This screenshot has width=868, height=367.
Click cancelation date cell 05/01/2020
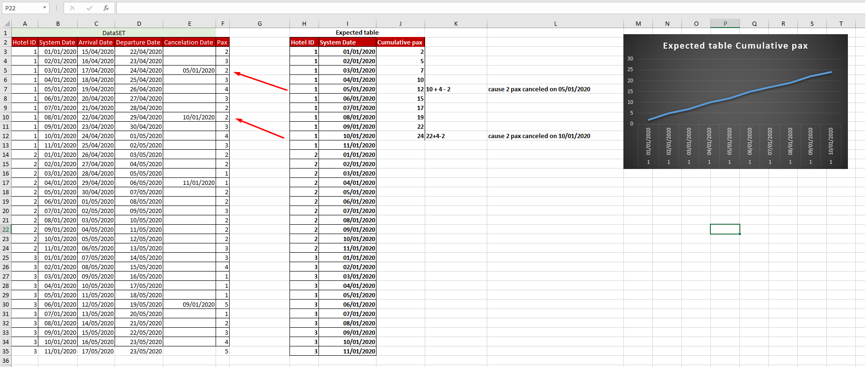click(189, 70)
